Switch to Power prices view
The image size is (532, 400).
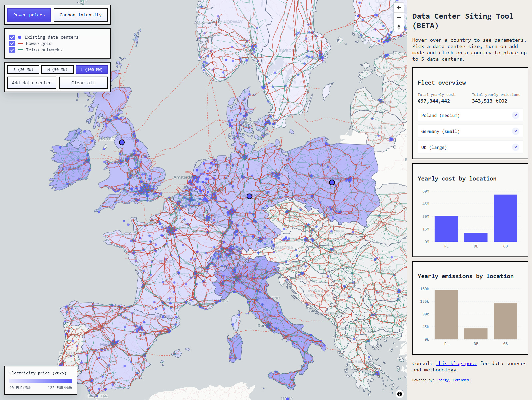[x=29, y=15]
